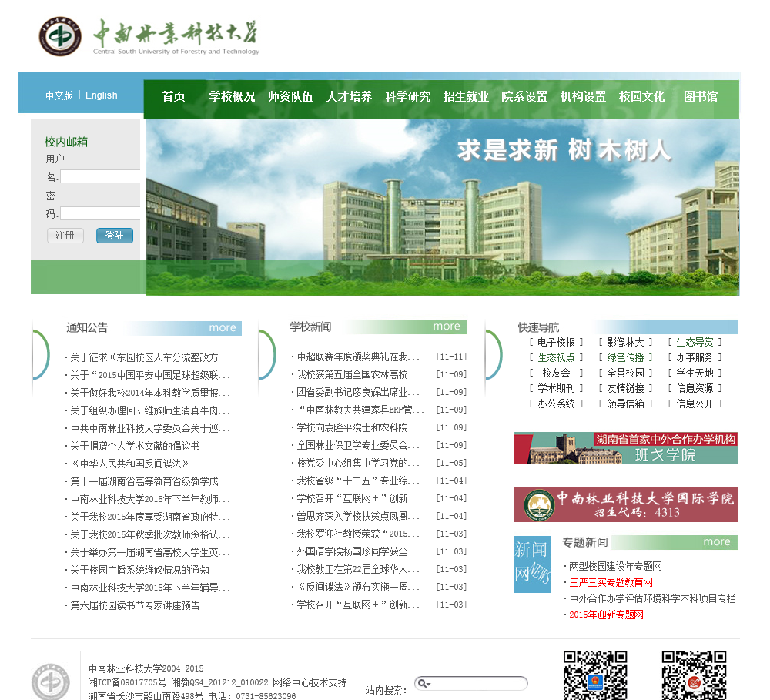Open the right QR code image
770x700 pixels.
(694, 675)
